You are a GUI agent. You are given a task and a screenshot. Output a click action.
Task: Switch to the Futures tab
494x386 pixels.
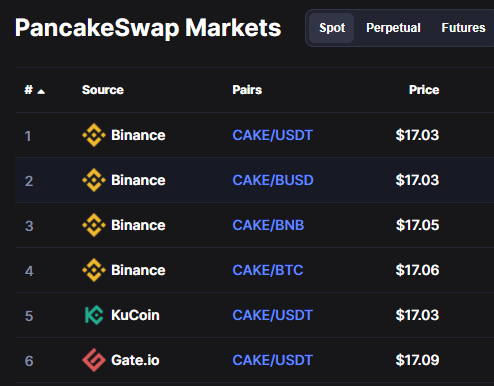[463, 28]
